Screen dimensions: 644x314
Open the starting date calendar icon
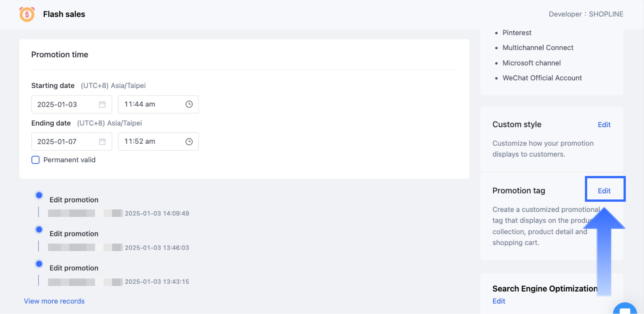[x=102, y=104]
